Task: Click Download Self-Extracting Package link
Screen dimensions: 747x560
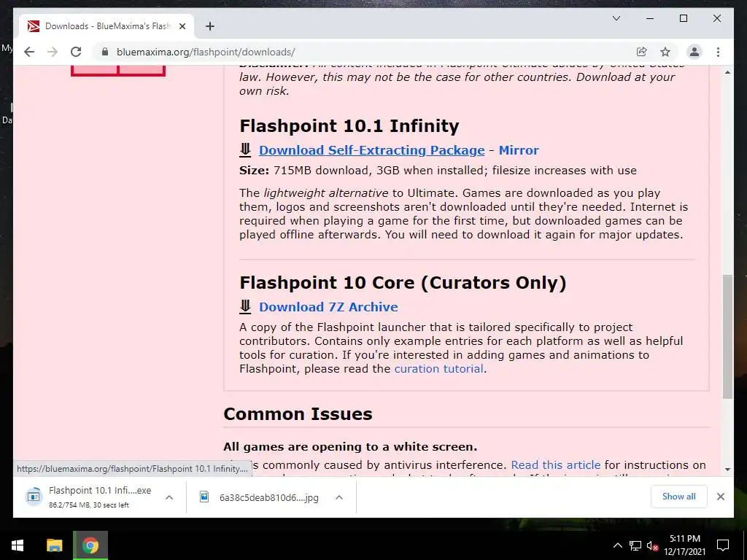Action: 371,150
